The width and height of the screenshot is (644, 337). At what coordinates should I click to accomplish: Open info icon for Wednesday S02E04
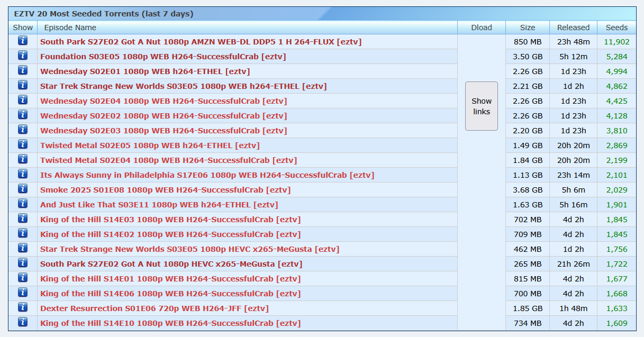pyautogui.click(x=22, y=100)
